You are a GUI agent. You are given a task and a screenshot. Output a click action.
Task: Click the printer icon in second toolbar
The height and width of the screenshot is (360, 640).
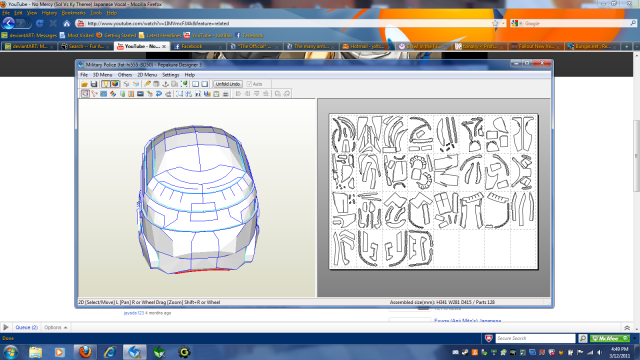click(226, 94)
